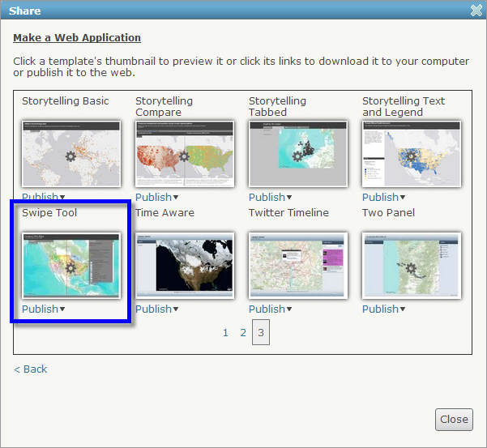Click the Storytelling Basic template title
The width and height of the screenshot is (487, 448).
click(65, 101)
